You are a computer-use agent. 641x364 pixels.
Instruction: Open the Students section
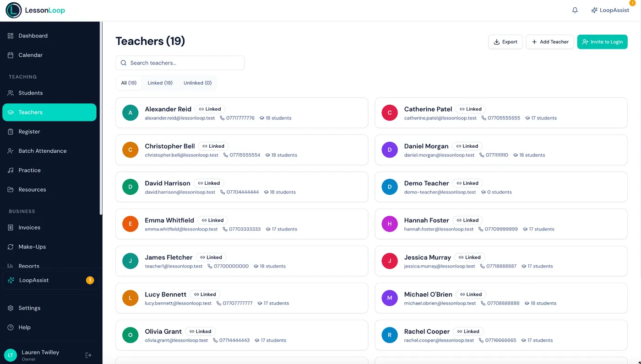coord(31,93)
